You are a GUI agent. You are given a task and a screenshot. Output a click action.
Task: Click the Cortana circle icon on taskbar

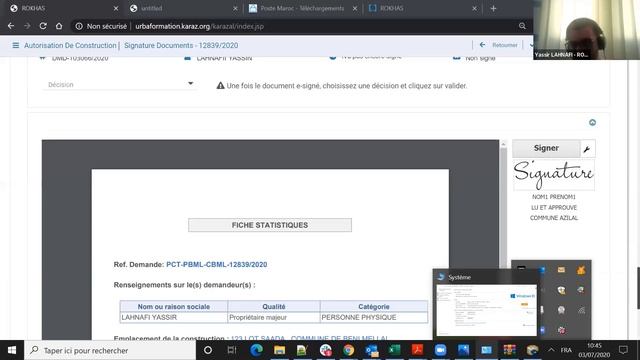coord(208,350)
